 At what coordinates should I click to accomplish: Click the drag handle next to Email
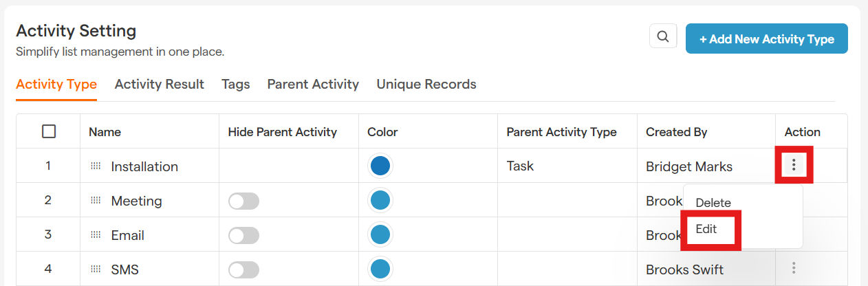point(96,235)
